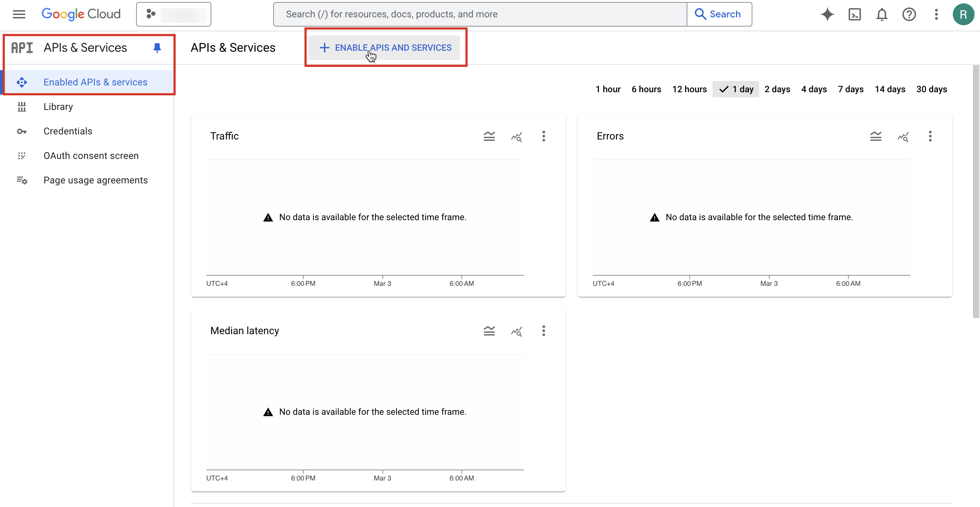Click the API icon in sidebar header
This screenshot has width=980, height=507.
22,48
